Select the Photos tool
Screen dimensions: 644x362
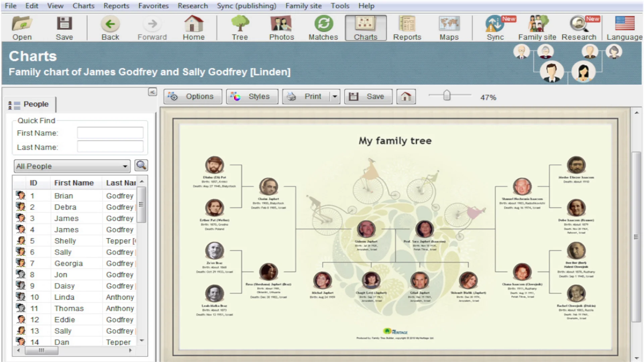[281, 28]
